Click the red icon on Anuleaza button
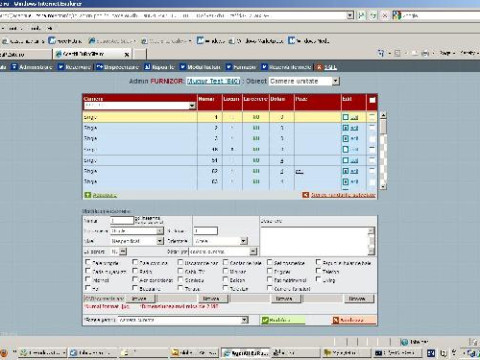The height and width of the screenshot is (360, 480). coord(336,320)
